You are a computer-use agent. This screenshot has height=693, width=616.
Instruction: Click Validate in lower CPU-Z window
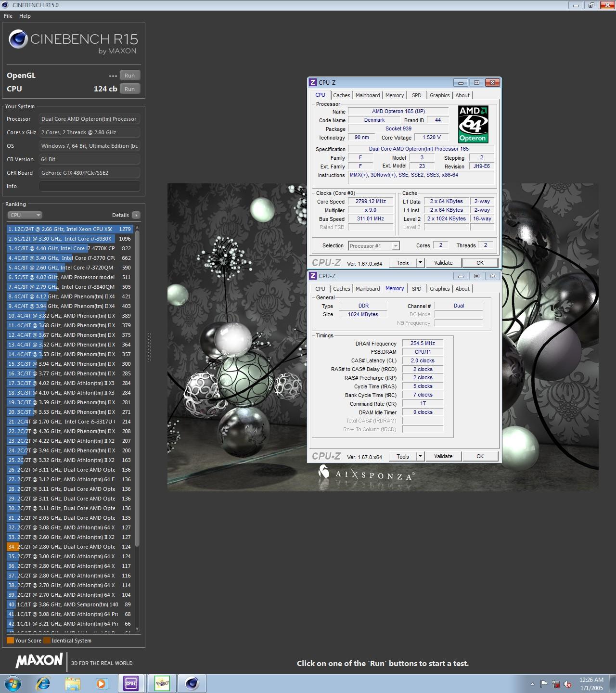tap(443, 456)
